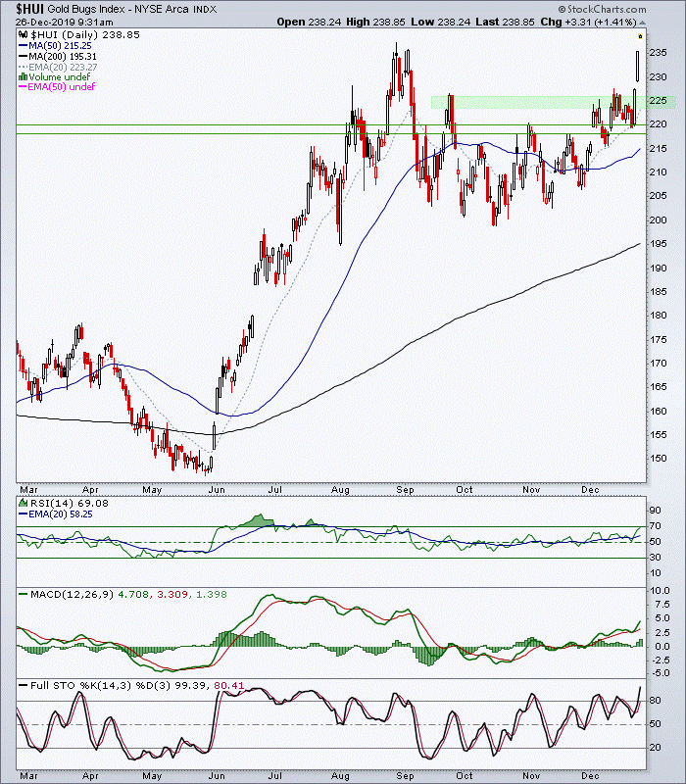Click the green Volume bars legend icon
The width and height of the screenshot is (686, 784).
23,77
